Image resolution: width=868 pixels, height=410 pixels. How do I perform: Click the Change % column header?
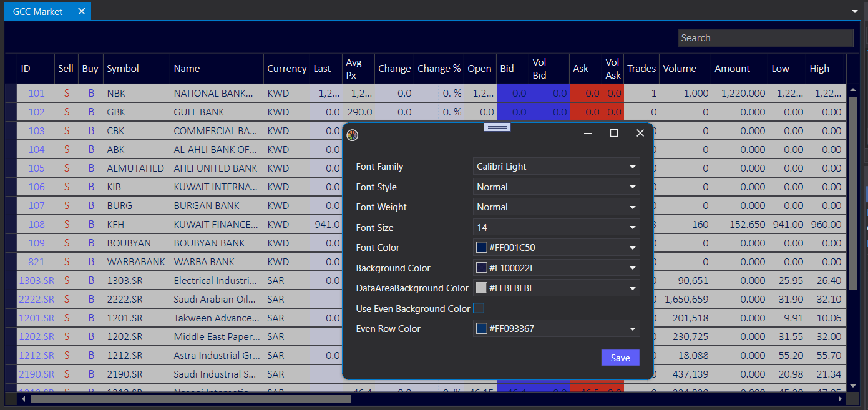tap(439, 69)
